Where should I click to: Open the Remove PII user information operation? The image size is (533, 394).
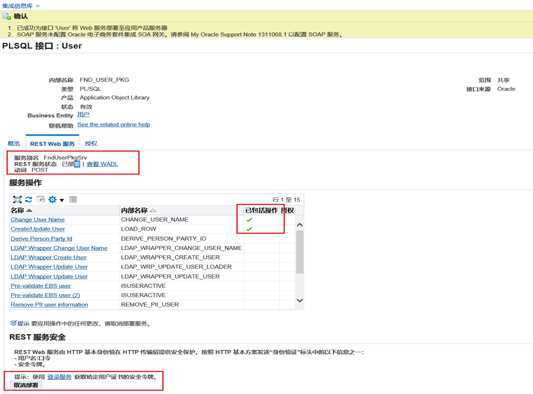49,305
